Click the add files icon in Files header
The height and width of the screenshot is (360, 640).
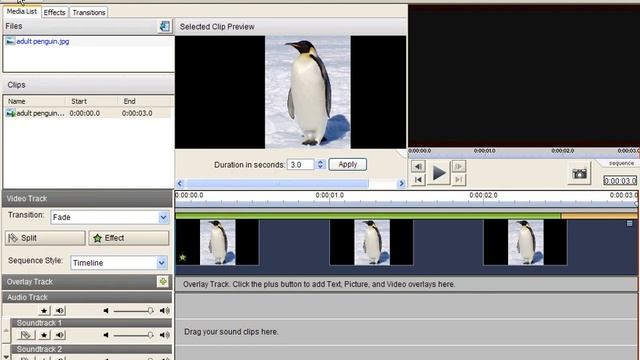pyautogui.click(x=164, y=27)
